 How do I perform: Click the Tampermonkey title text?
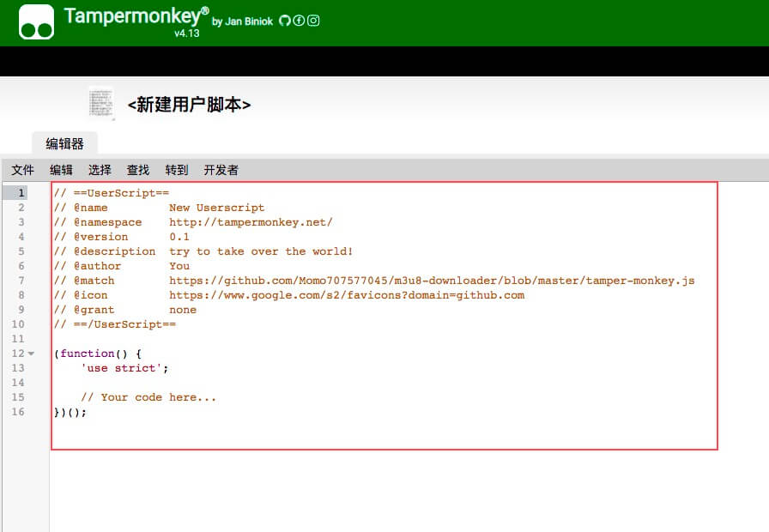[136, 16]
